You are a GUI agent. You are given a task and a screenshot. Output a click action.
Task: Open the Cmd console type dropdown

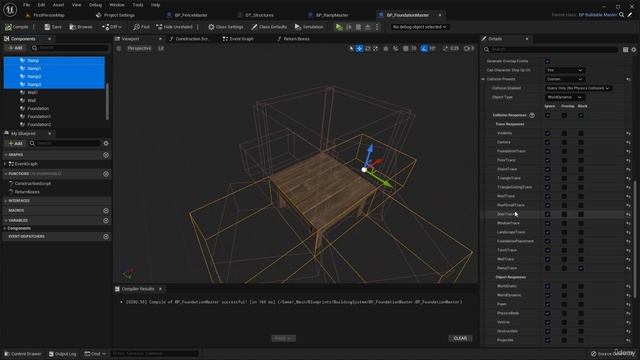click(x=95, y=354)
